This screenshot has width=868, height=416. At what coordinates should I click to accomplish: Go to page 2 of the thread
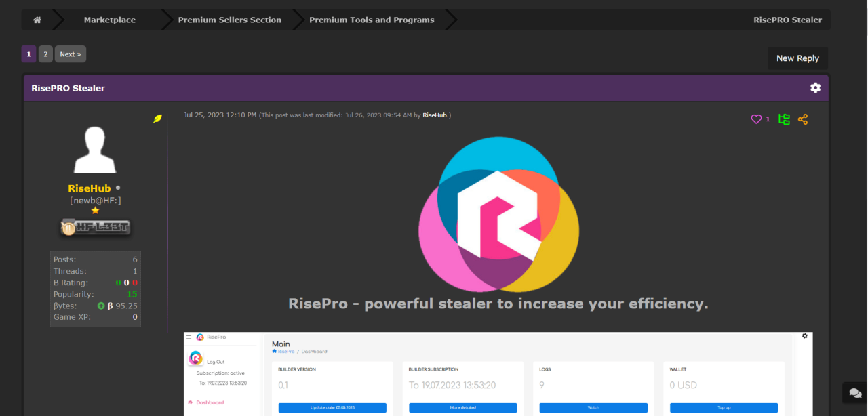[x=45, y=54]
